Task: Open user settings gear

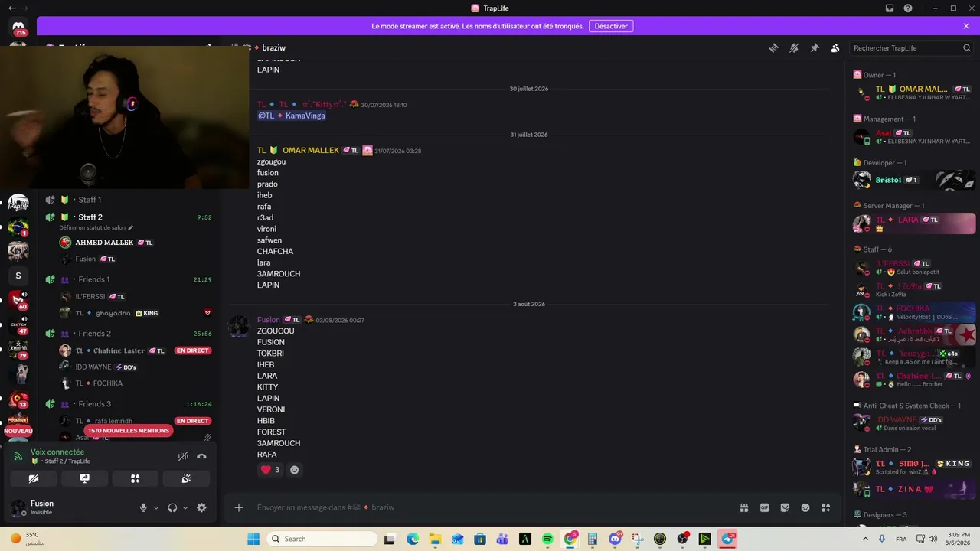Action: [201, 507]
